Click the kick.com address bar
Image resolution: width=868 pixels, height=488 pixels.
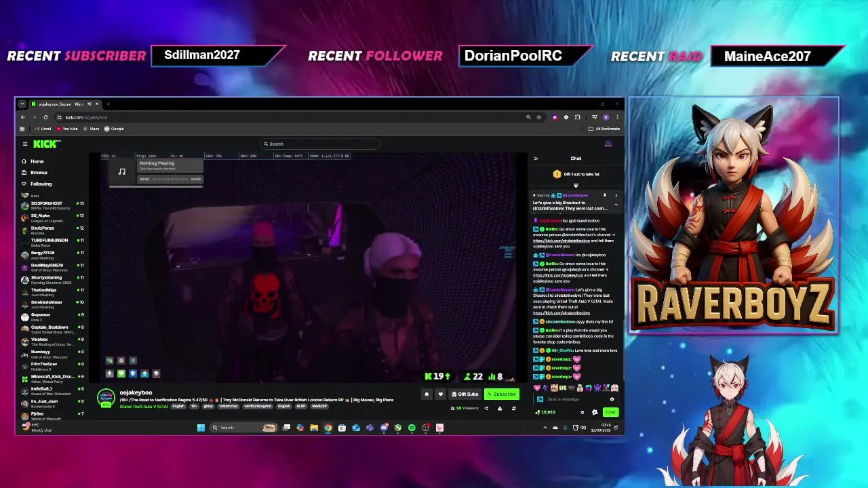(292, 117)
